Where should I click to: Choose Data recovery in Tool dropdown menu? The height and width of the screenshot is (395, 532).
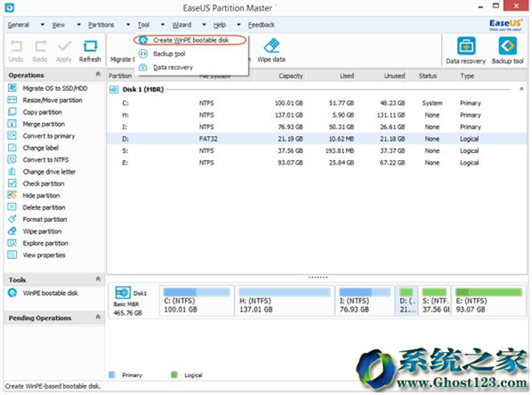point(173,67)
